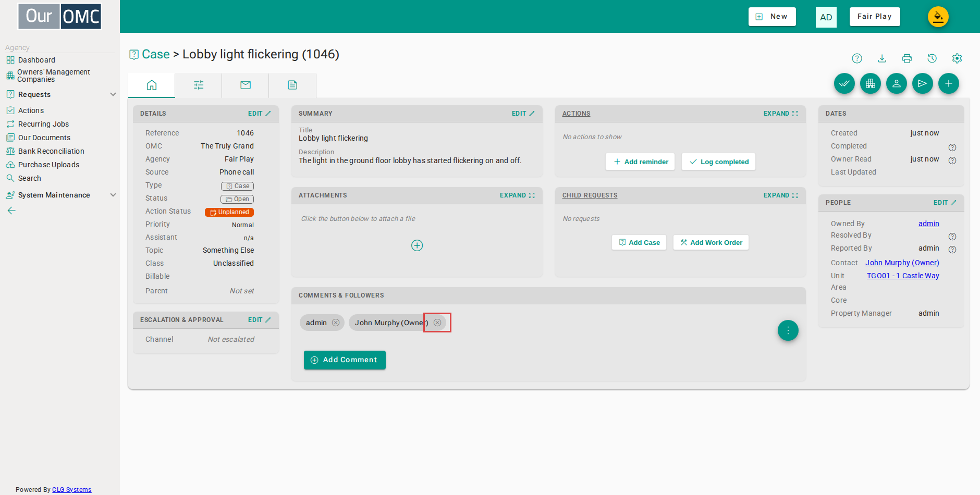The image size is (980, 495).
Task: Open the comments three-dot options button
Action: click(x=788, y=330)
